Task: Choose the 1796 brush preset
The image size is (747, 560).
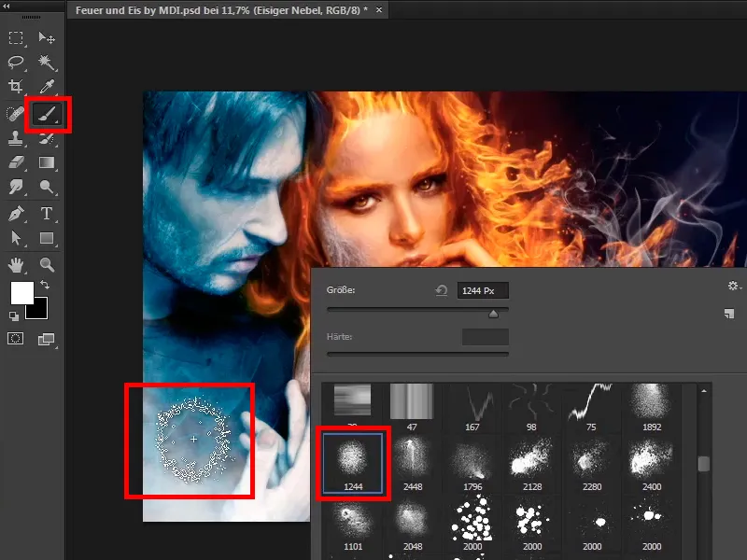Action: click(x=472, y=463)
